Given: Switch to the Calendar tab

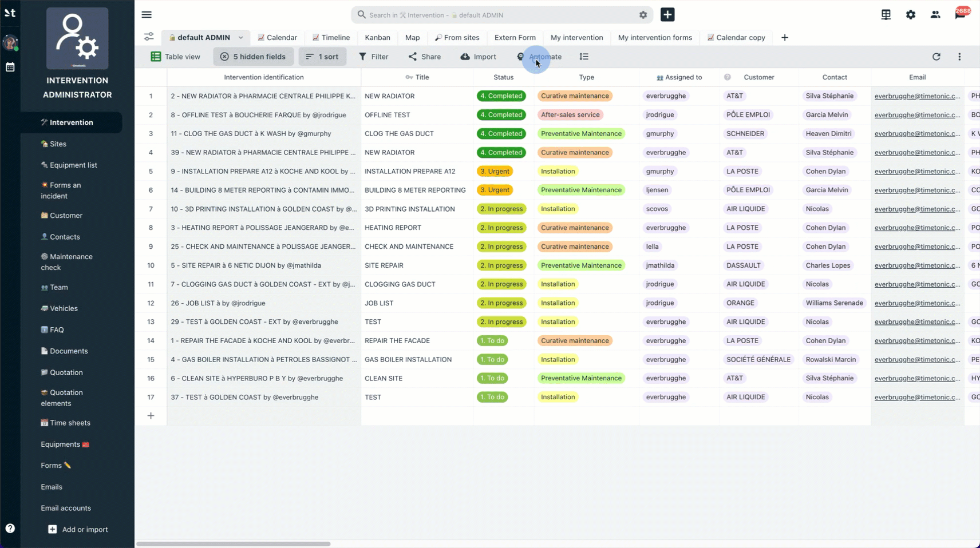Looking at the screenshot, I should (x=277, y=38).
